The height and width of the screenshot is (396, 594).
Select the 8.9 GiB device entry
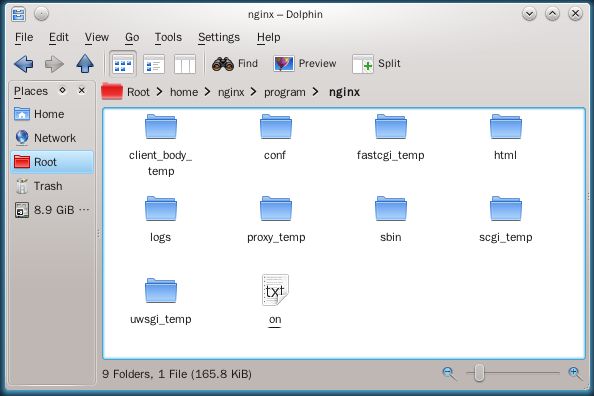(x=52, y=210)
